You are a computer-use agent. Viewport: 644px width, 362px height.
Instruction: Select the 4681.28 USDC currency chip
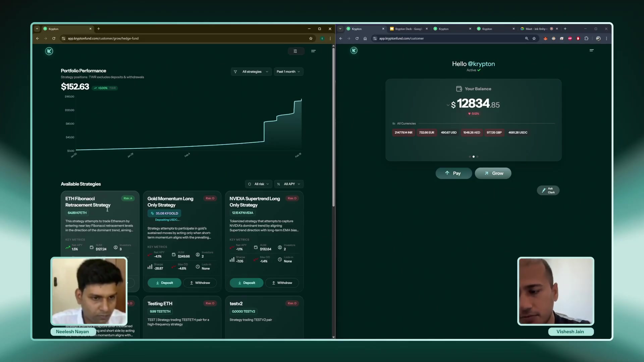[x=518, y=133]
